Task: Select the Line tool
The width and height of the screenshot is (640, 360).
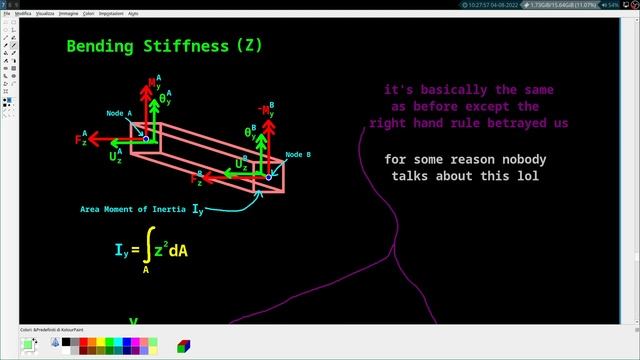Action: point(6,38)
